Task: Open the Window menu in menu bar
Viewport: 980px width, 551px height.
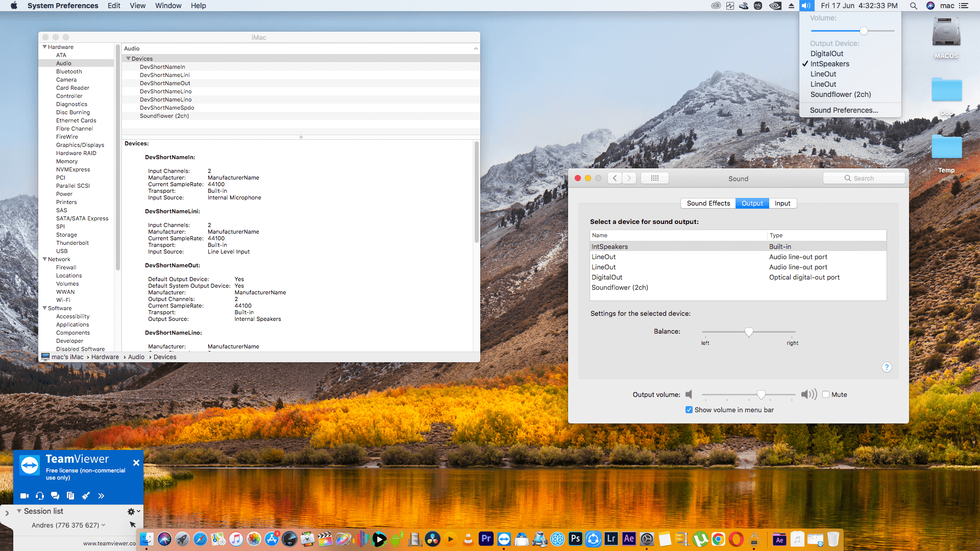Action: click(168, 6)
